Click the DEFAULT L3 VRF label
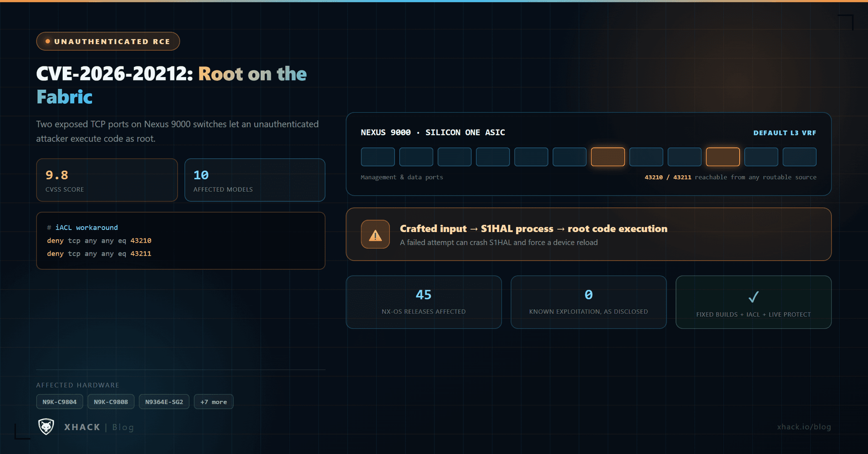This screenshot has width=868, height=454. point(785,133)
